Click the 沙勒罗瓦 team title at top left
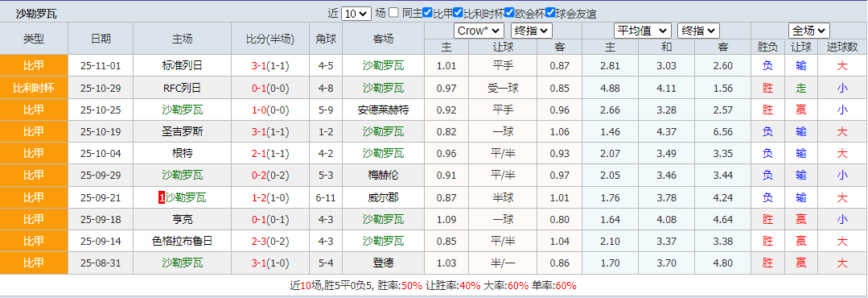 (x=36, y=14)
